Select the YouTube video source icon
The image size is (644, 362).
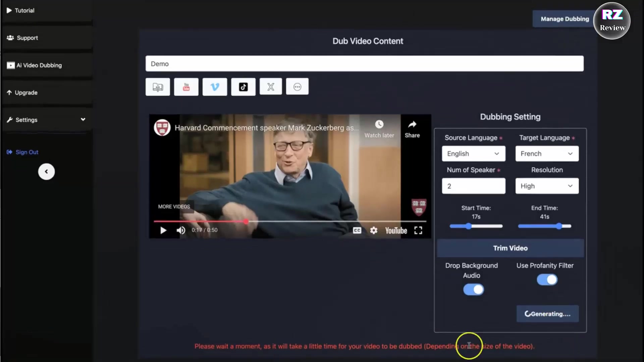pos(186,87)
